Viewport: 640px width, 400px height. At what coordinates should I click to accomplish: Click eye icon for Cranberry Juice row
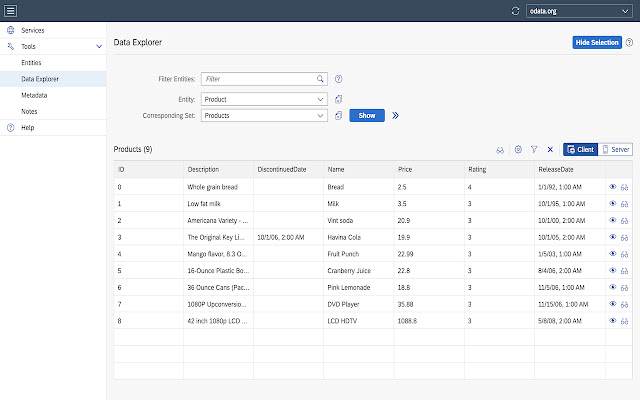[x=612, y=271]
